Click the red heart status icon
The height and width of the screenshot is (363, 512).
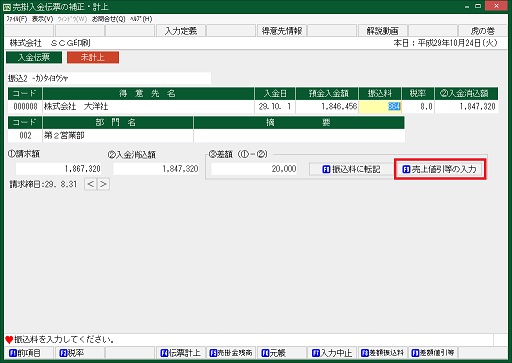pos(9,340)
